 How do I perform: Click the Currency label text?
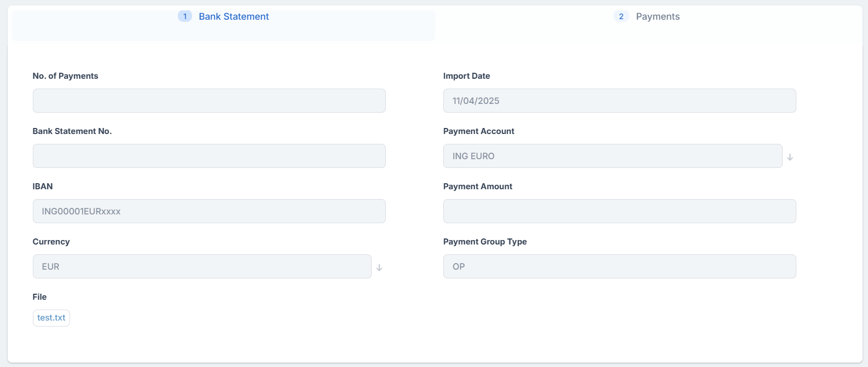pos(51,242)
